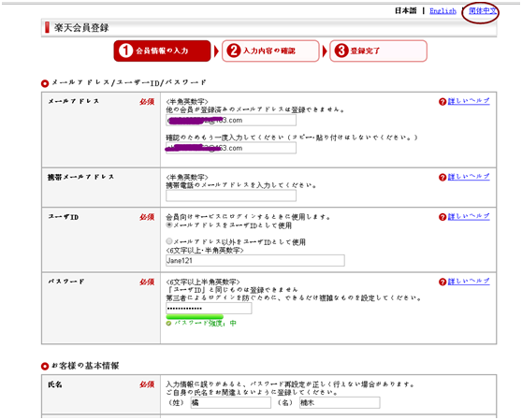Select use email address as user ID radio
The height and width of the screenshot is (420, 522).
click(x=169, y=225)
